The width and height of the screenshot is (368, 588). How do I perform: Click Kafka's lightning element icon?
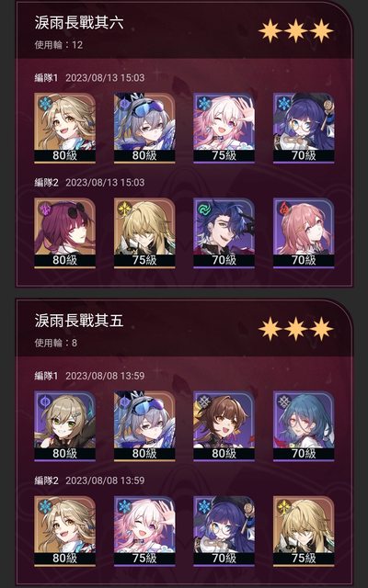click(x=45, y=209)
